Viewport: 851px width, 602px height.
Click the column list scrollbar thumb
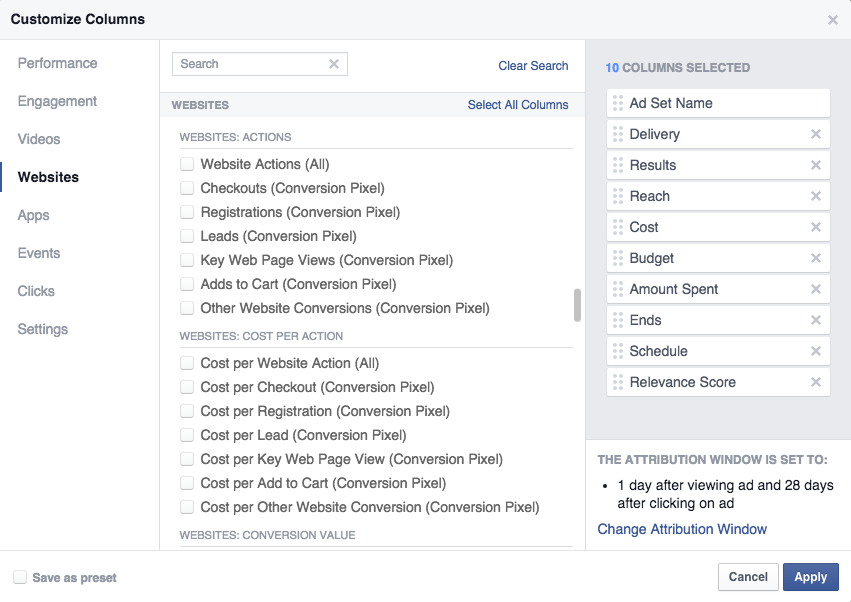[577, 305]
